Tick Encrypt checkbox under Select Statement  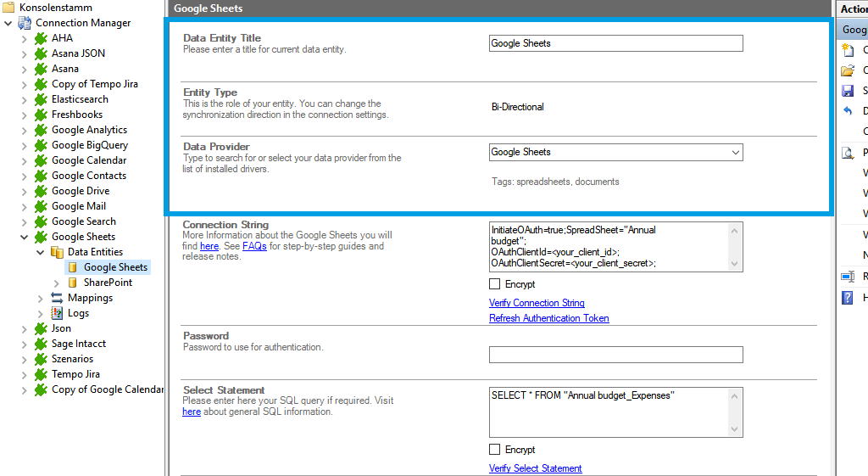(495, 450)
